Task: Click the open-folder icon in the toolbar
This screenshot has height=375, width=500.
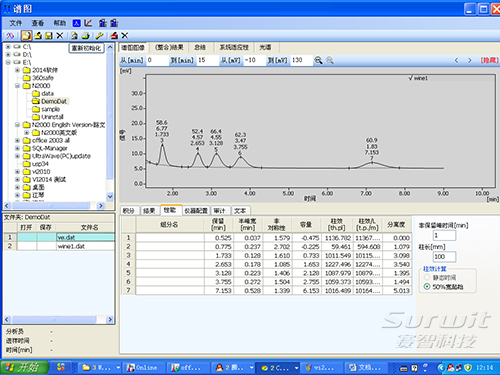Action: [x=38, y=35]
